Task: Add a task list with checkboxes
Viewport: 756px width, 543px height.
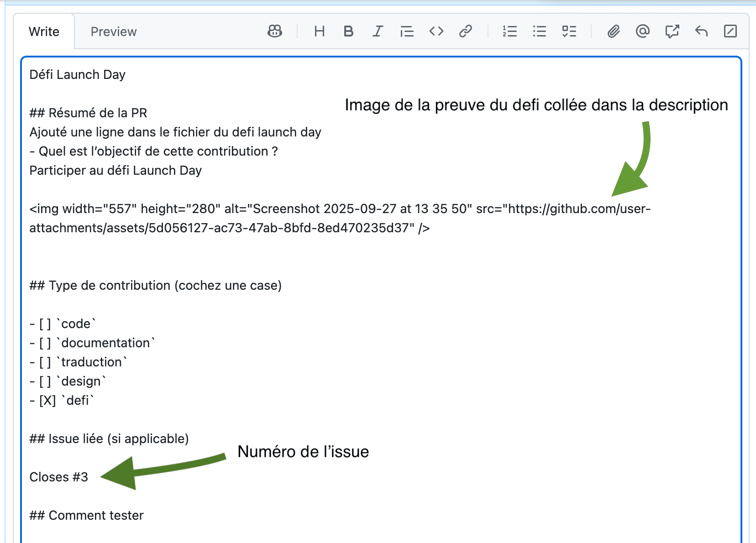Action: (569, 31)
